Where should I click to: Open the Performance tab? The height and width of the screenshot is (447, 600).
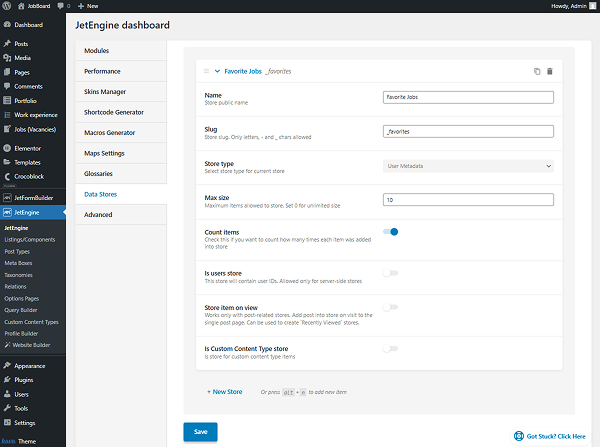[x=121, y=71]
